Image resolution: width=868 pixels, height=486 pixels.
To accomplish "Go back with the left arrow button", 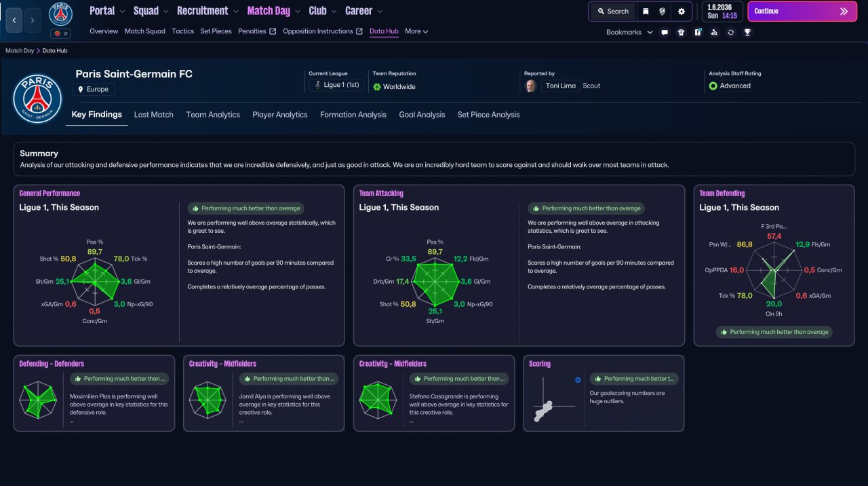I will coord(14,20).
